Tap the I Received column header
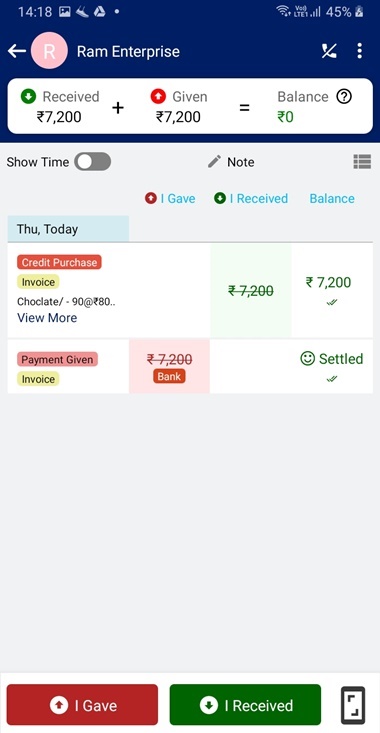 pos(251,198)
